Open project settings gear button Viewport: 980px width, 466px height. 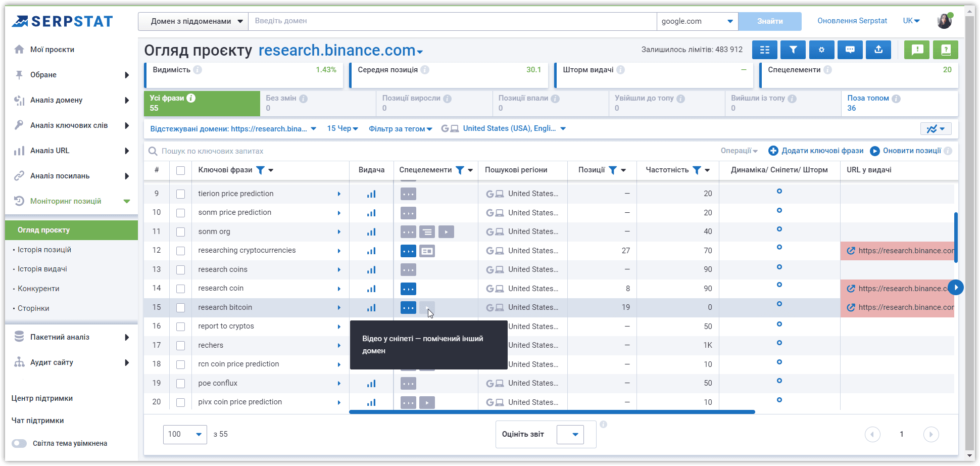coord(821,50)
